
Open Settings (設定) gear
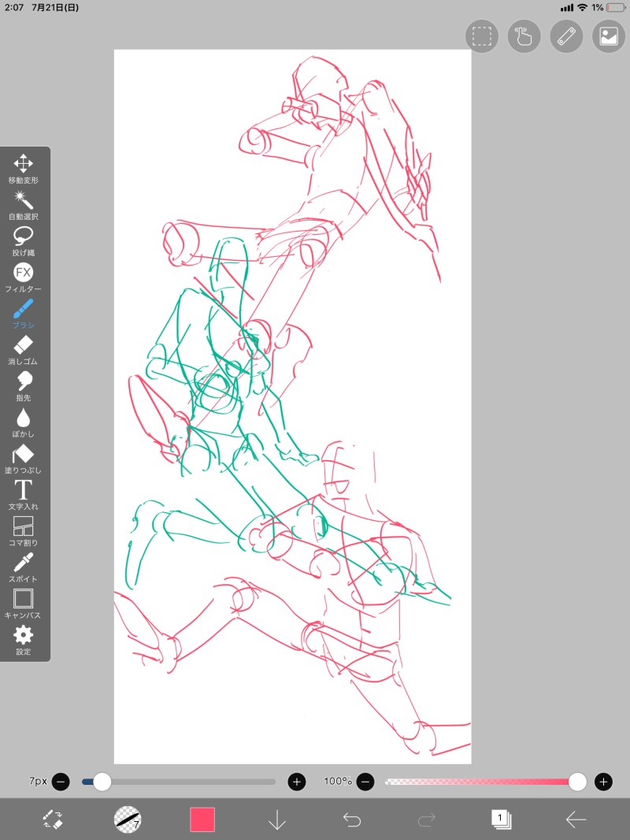click(x=23, y=640)
